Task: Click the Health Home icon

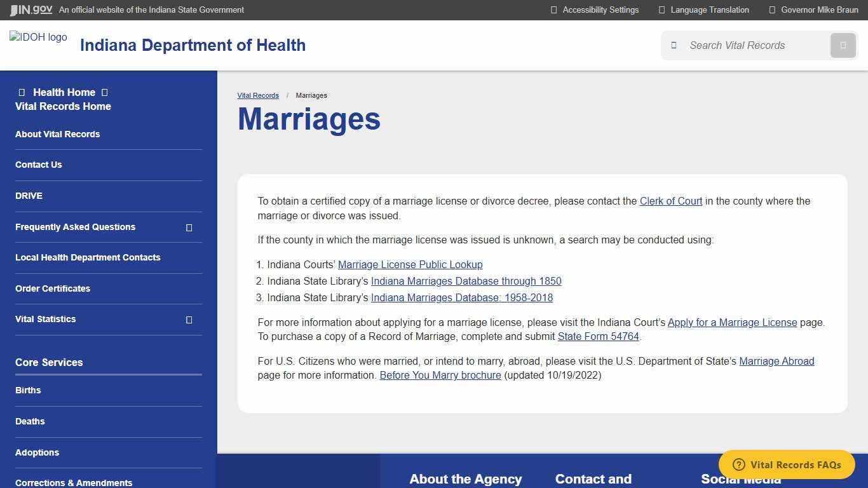Action: coord(23,92)
